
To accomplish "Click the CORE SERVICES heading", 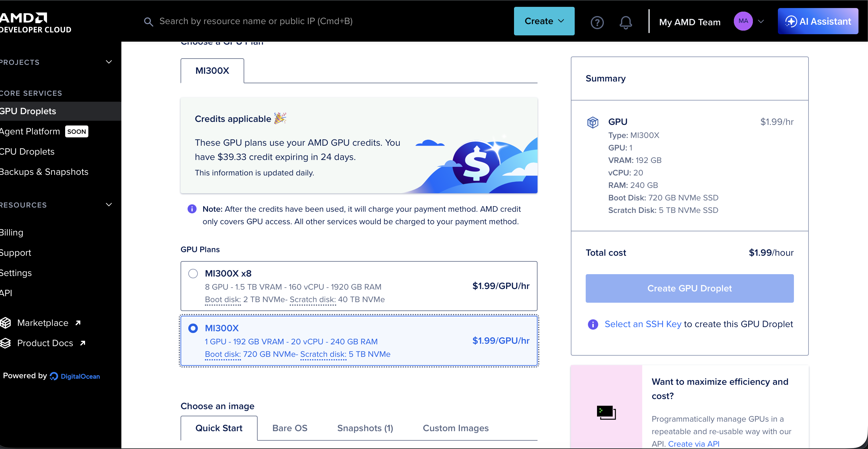I will pos(31,93).
